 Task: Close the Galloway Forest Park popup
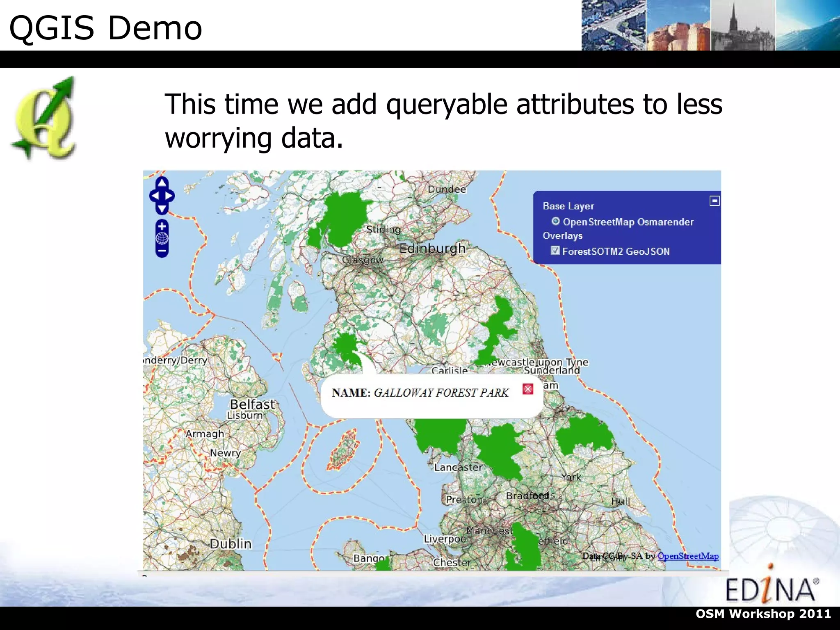(528, 389)
